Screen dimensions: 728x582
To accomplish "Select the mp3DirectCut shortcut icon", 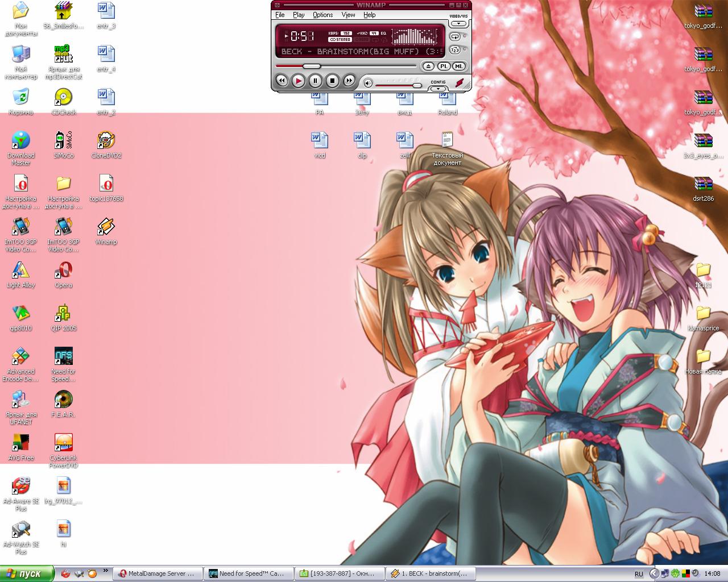I will (64, 63).
